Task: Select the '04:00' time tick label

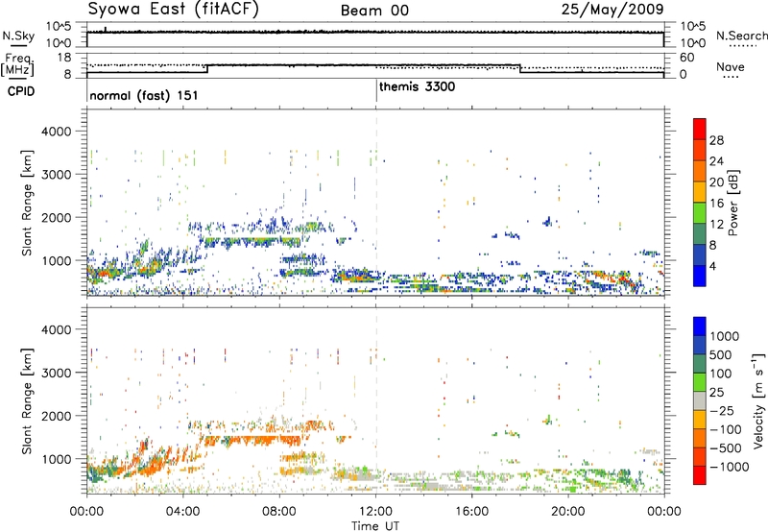Action: (x=182, y=512)
